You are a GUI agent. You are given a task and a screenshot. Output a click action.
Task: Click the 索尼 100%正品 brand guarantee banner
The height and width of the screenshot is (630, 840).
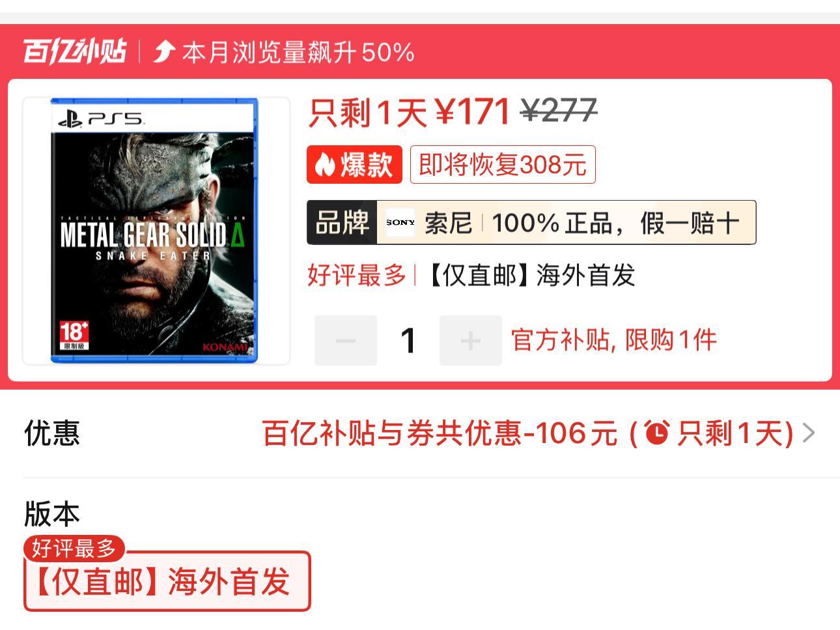531,223
